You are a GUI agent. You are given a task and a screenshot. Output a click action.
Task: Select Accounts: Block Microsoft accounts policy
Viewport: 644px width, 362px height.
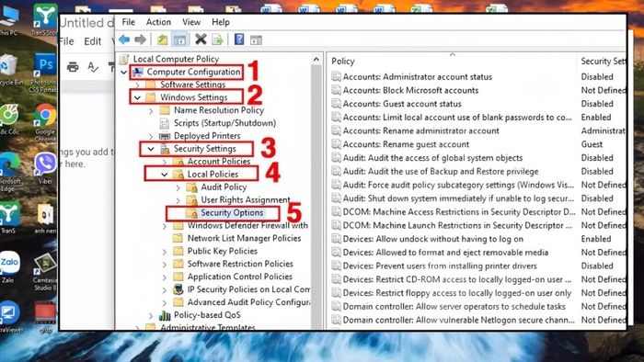[410, 90]
